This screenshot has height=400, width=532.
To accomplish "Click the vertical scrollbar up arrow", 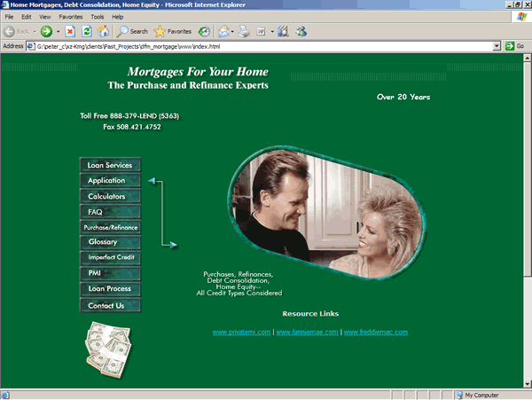I will pos(528,58).
